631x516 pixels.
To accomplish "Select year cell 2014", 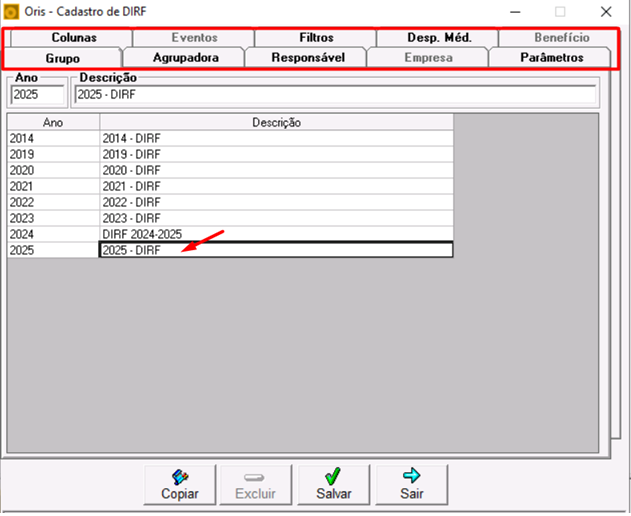I will coord(53,138).
